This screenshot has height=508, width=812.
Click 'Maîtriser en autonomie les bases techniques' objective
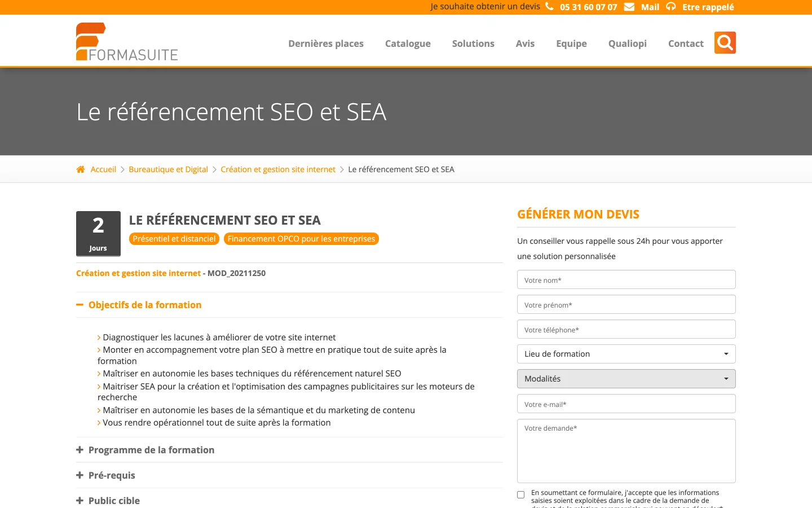tap(251, 374)
